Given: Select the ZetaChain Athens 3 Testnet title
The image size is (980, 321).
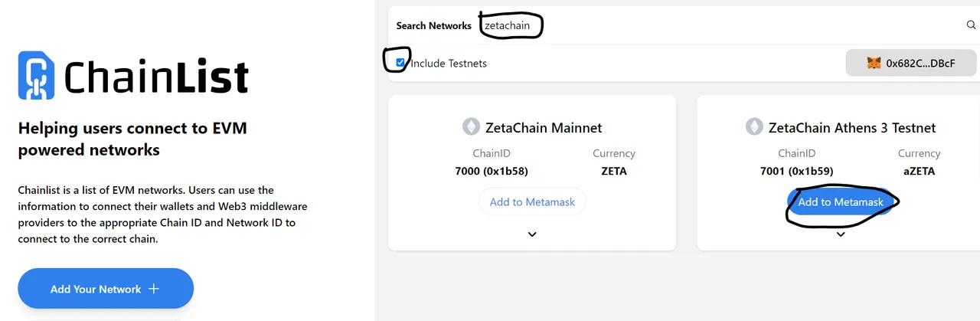Looking at the screenshot, I should pos(852,128).
